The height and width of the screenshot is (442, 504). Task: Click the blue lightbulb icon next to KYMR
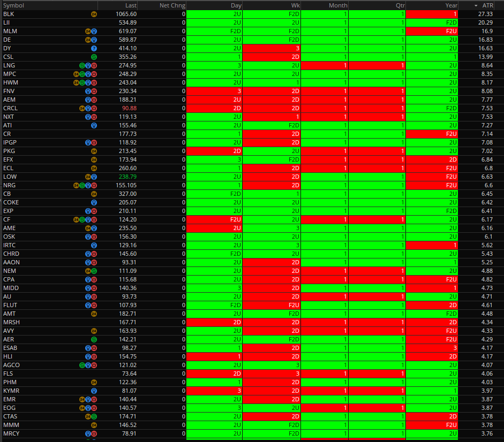[x=94, y=391]
